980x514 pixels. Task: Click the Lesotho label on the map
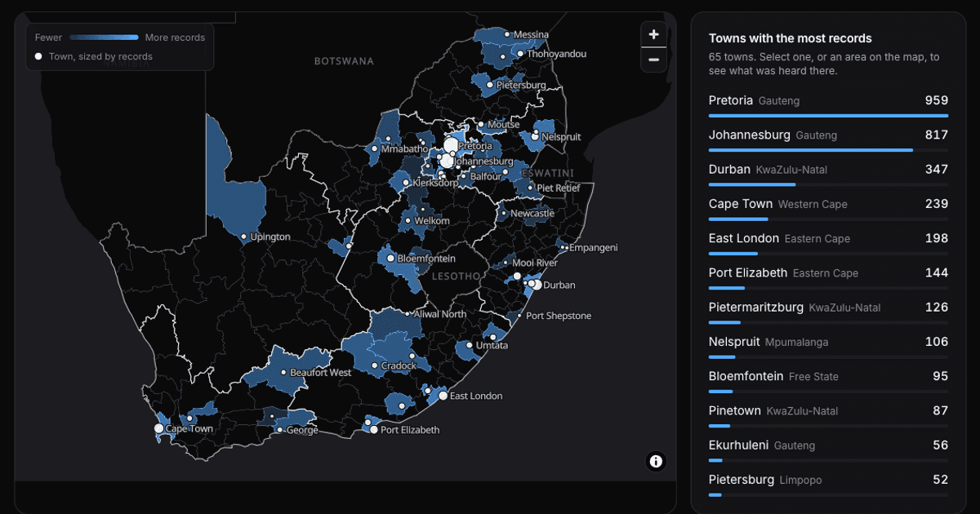tap(457, 276)
